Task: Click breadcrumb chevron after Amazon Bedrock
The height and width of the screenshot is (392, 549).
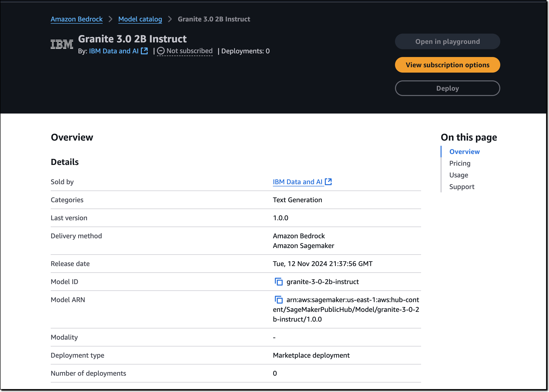Action: pyautogui.click(x=110, y=19)
